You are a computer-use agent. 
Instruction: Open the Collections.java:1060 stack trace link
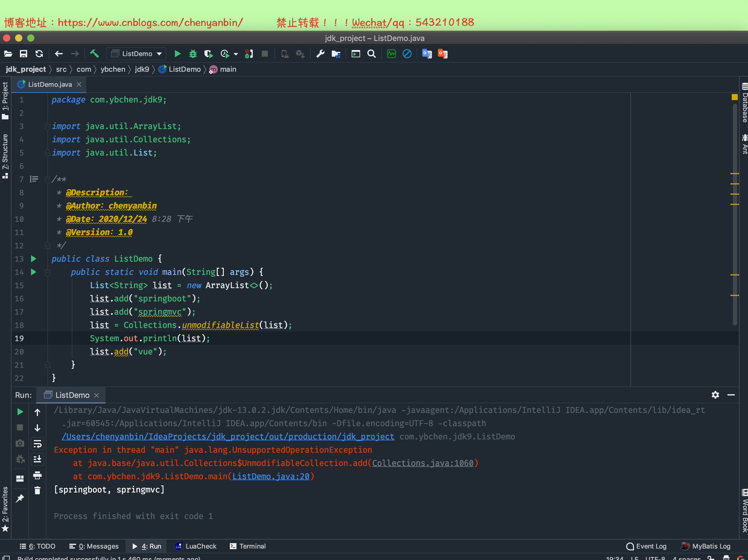coord(422,463)
